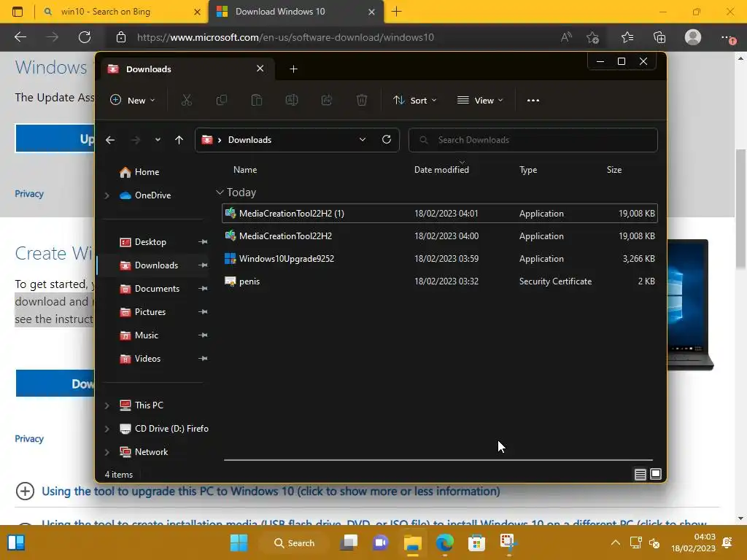
Task: Open Edge Settings and more menu
Action: coord(727,37)
